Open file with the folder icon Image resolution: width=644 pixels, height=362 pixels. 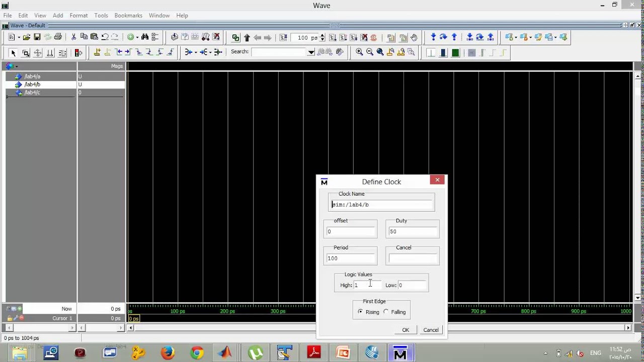[27, 37]
